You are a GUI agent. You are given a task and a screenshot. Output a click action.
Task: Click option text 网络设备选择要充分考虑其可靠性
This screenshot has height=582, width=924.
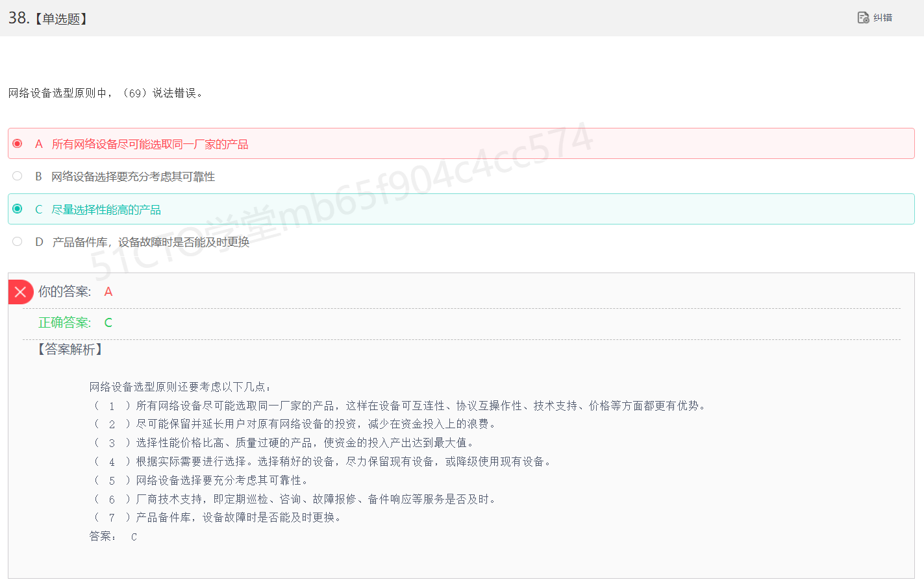click(133, 176)
